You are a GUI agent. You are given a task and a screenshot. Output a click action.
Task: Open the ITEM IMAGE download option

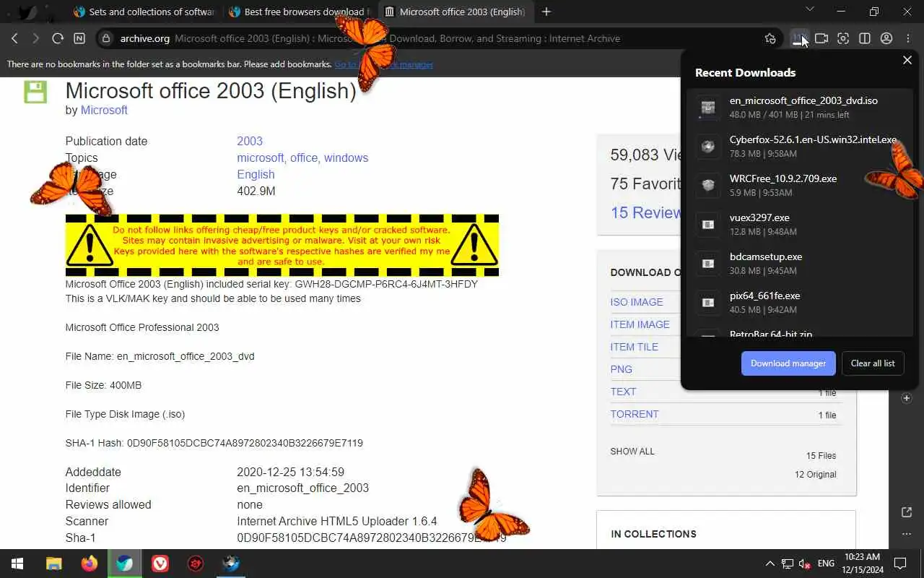click(x=640, y=324)
